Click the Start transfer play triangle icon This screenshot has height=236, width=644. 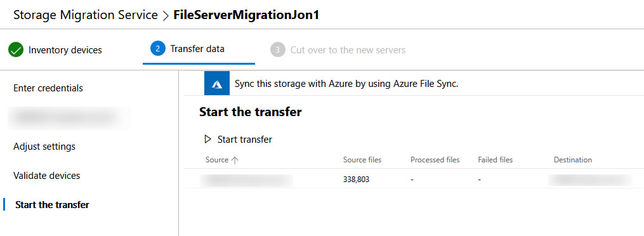pyautogui.click(x=208, y=139)
